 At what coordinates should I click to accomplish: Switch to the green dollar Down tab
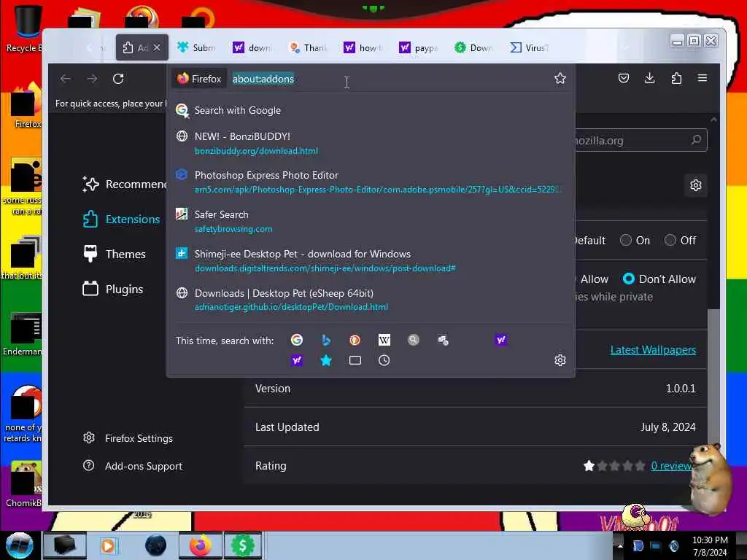pos(474,47)
